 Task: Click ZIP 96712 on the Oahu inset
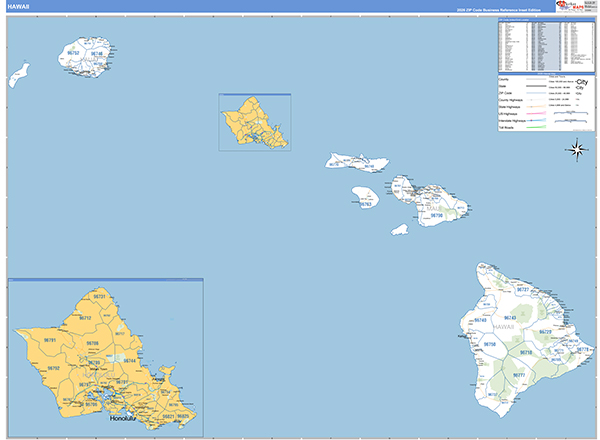tap(85, 318)
